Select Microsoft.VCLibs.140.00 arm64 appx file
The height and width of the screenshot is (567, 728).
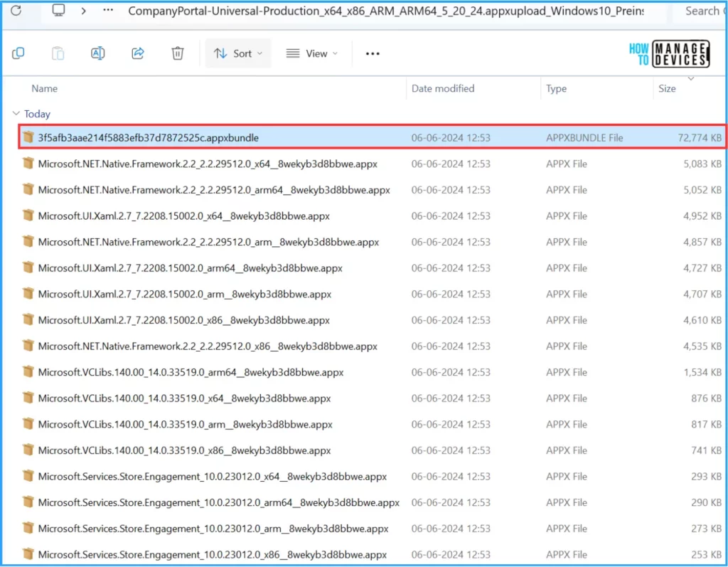tap(372, 372)
